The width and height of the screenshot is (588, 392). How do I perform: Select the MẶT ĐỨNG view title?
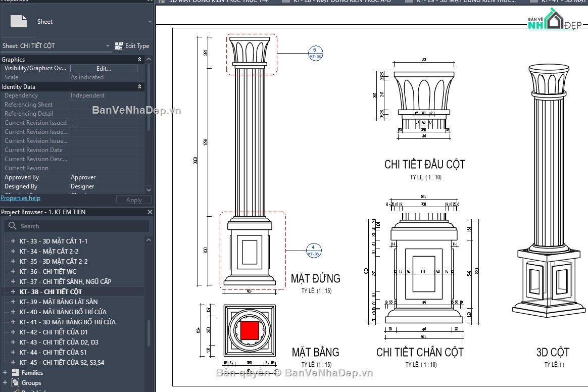coord(316,279)
